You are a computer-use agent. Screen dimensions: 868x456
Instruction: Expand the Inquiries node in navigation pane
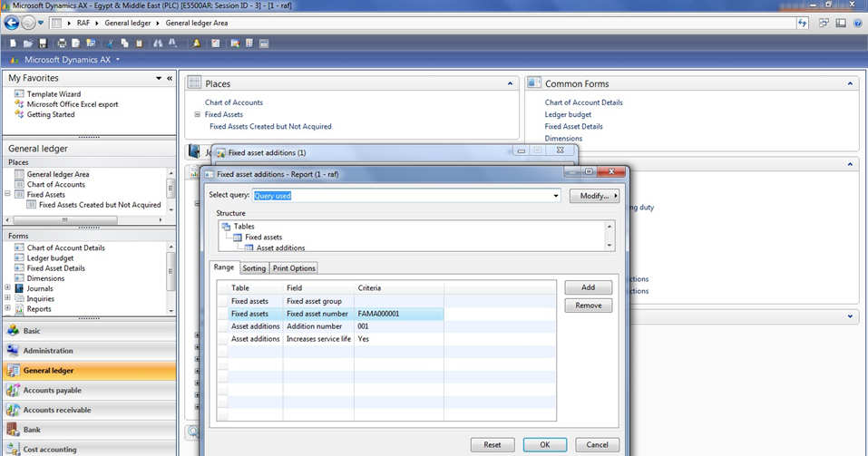8,298
